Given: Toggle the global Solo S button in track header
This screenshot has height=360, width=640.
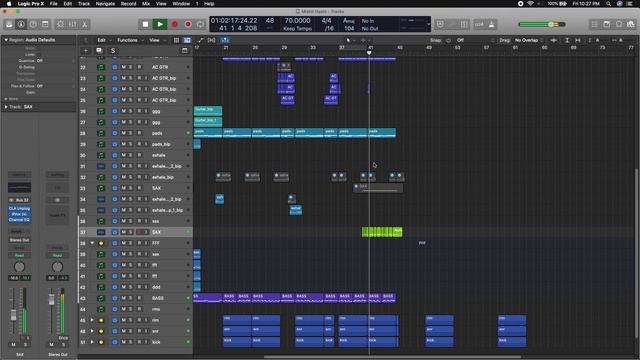Looking at the screenshot, I should [113, 51].
